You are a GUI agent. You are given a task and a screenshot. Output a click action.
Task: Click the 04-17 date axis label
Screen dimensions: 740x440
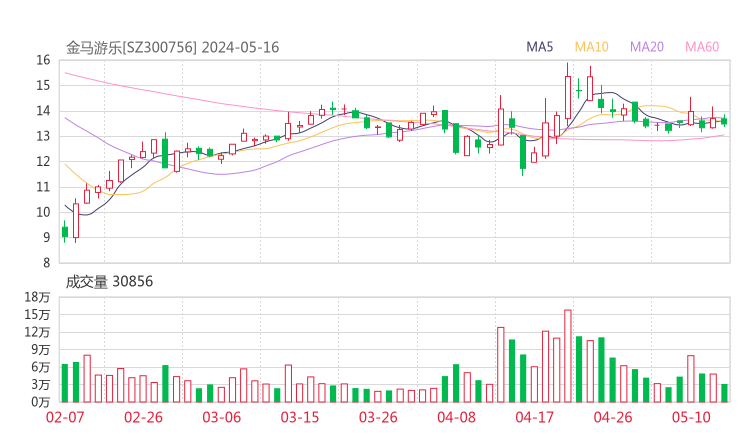click(x=535, y=417)
